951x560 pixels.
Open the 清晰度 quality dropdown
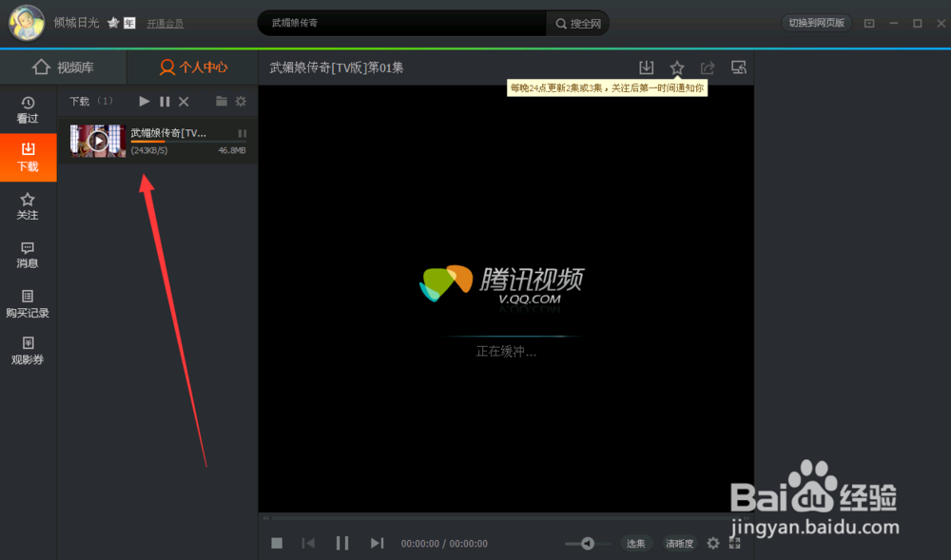(x=679, y=544)
